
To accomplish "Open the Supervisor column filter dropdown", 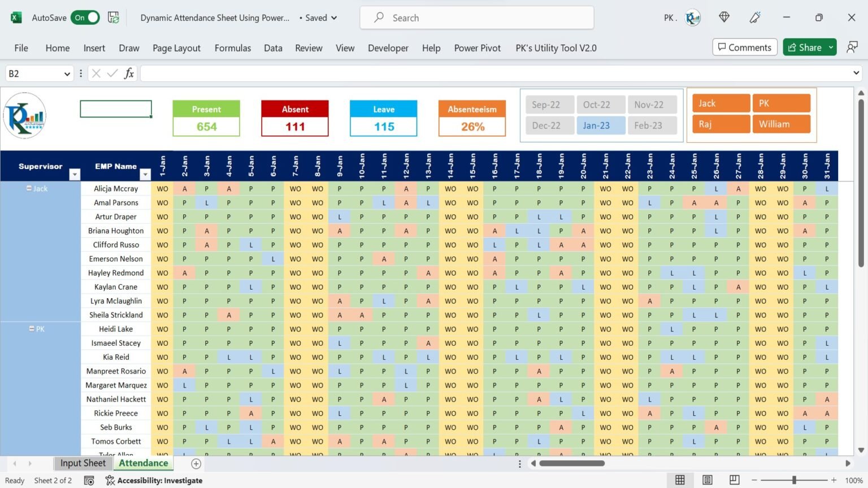I will (x=75, y=175).
